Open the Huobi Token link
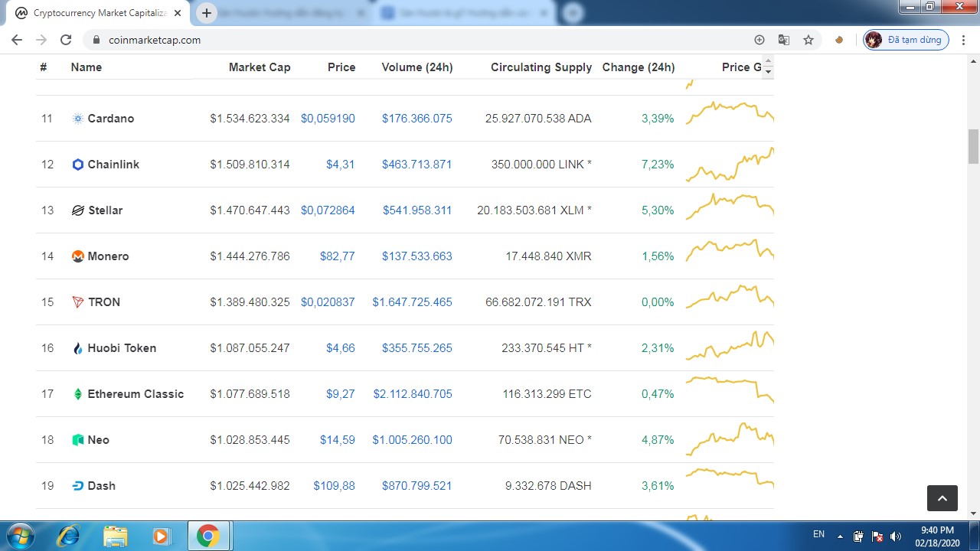Viewport: 980px width, 551px height. coord(122,348)
